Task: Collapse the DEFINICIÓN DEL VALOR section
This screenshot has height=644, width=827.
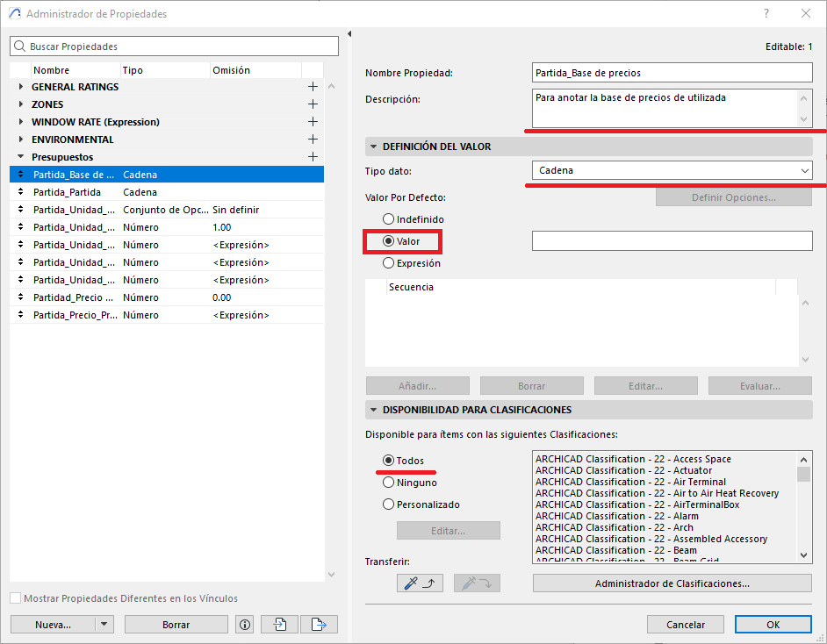Action: point(373,147)
